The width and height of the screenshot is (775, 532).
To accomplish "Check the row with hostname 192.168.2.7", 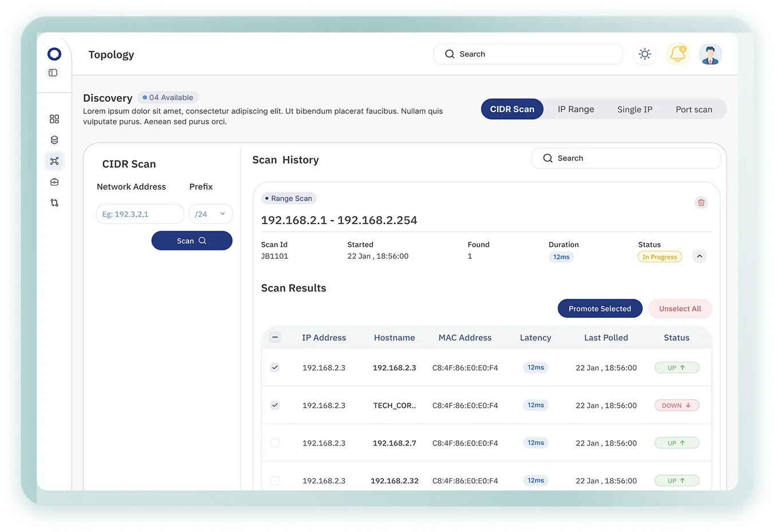I will coord(275,443).
